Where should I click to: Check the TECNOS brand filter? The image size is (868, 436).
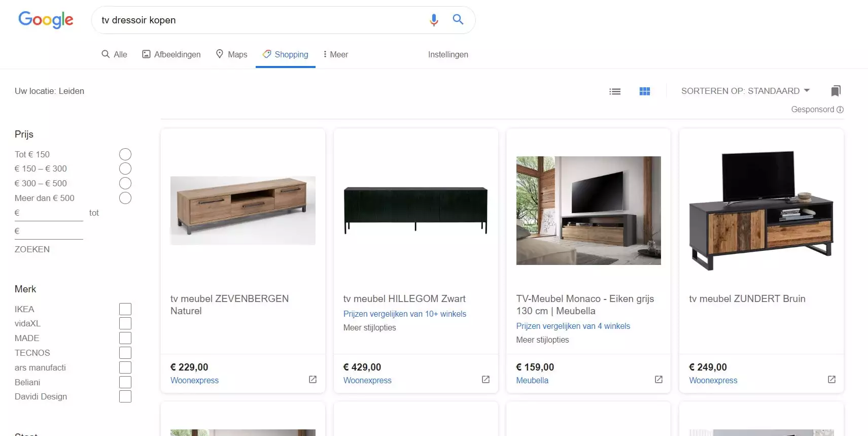125,353
